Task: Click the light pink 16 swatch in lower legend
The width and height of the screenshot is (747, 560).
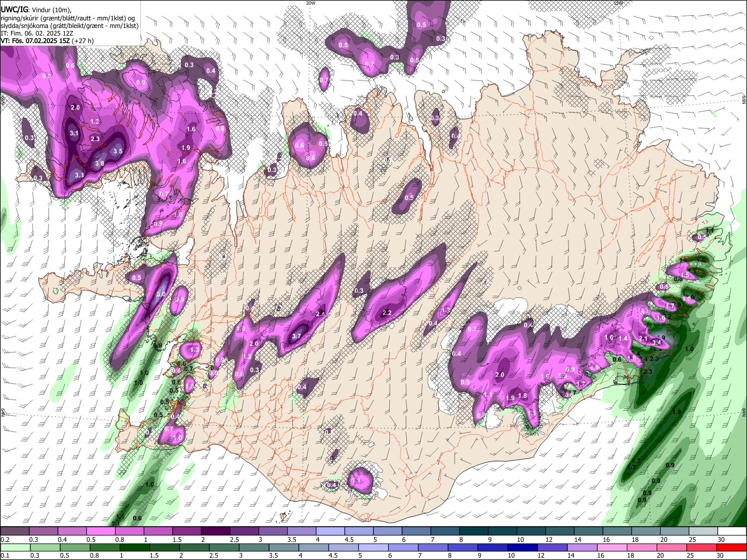Action: (612, 547)
